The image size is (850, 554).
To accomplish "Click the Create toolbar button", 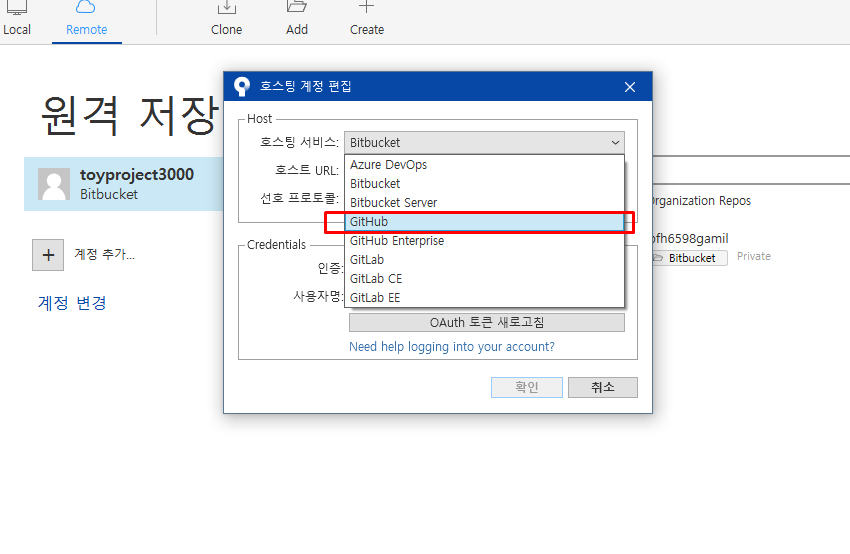I will pyautogui.click(x=367, y=20).
